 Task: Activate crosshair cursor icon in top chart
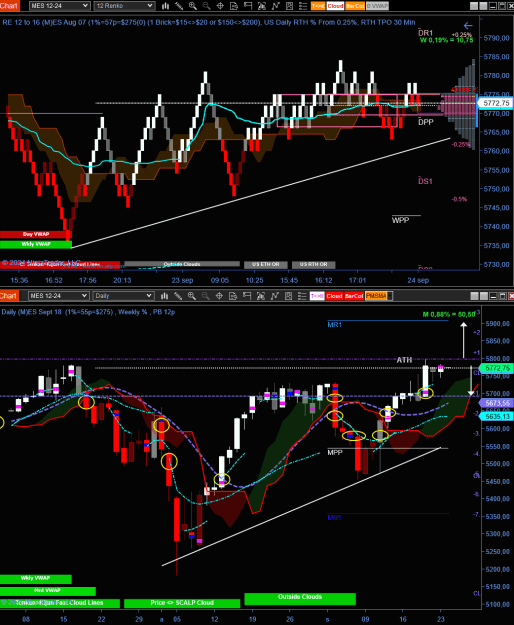[x=220, y=6]
